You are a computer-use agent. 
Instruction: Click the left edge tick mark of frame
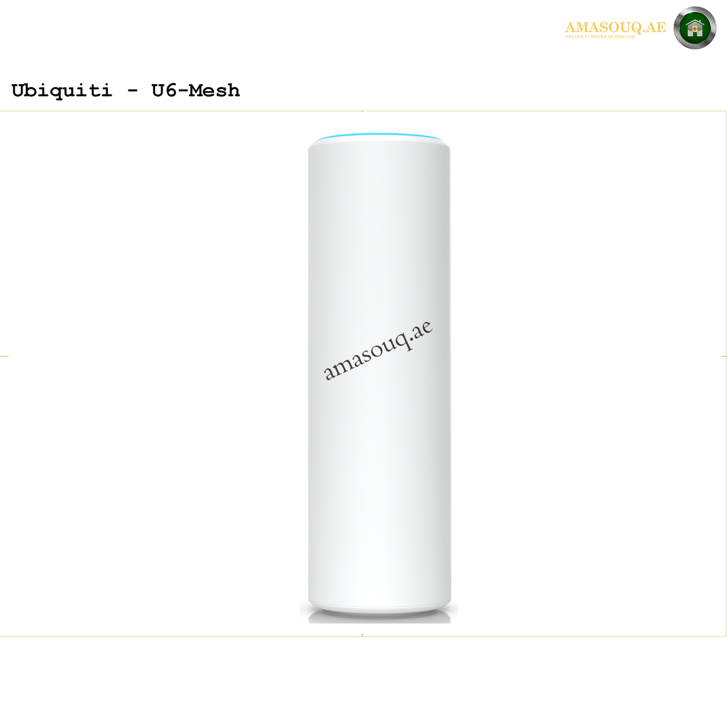point(4,356)
